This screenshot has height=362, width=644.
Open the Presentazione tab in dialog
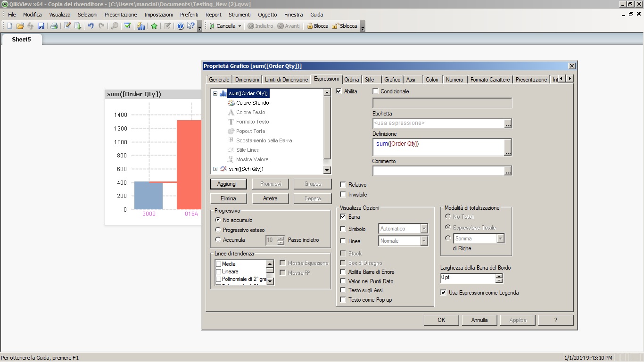point(531,80)
